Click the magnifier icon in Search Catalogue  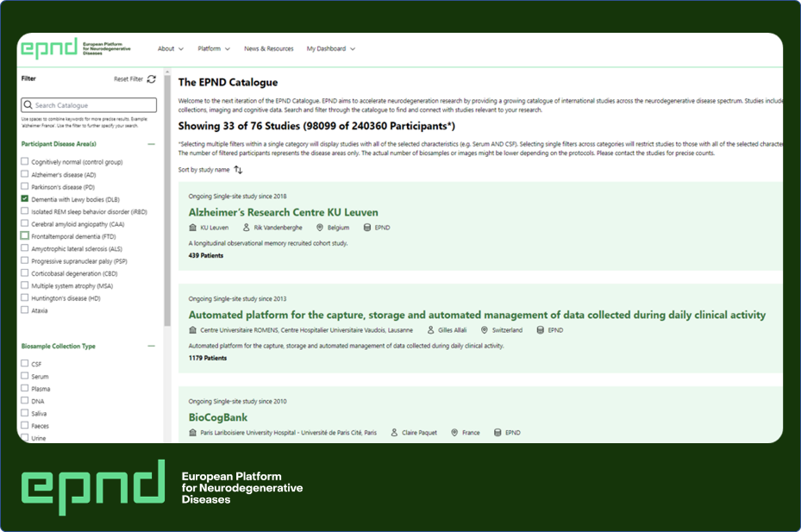click(28, 104)
